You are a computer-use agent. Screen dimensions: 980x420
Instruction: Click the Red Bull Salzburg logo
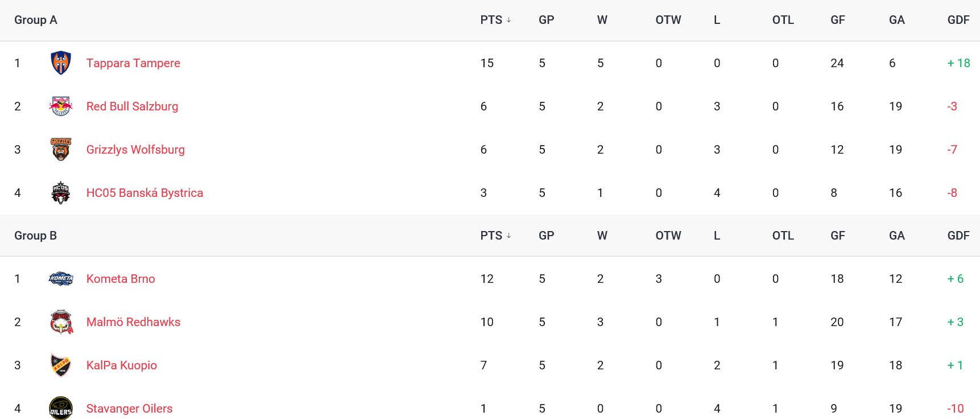coord(61,106)
